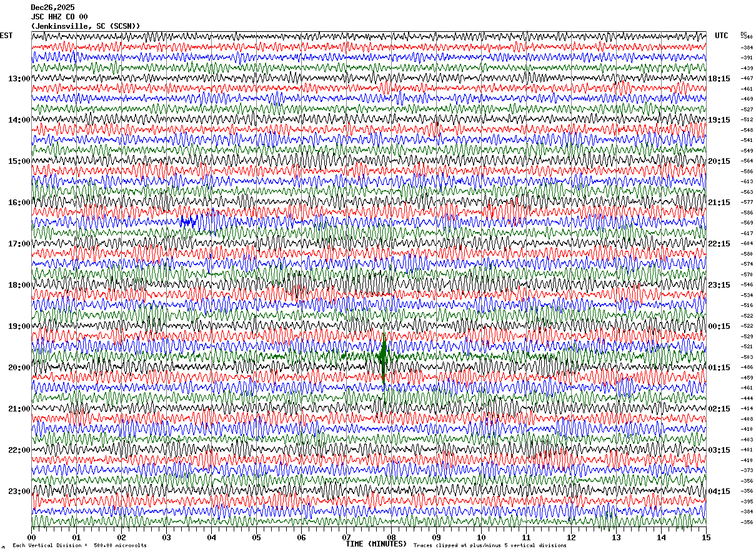The height and width of the screenshot is (554, 756).
Task: Click the DC offset value -604
Action: (x=747, y=243)
